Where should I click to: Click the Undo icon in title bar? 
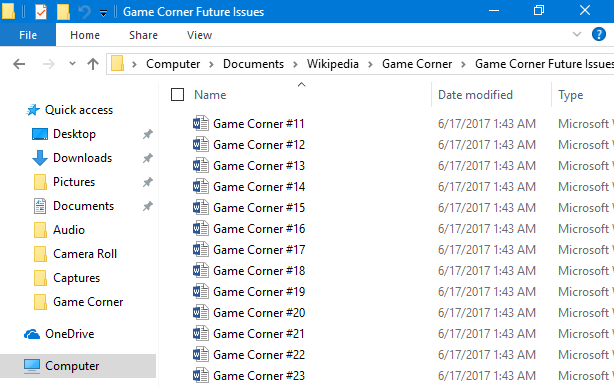(85, 12)
